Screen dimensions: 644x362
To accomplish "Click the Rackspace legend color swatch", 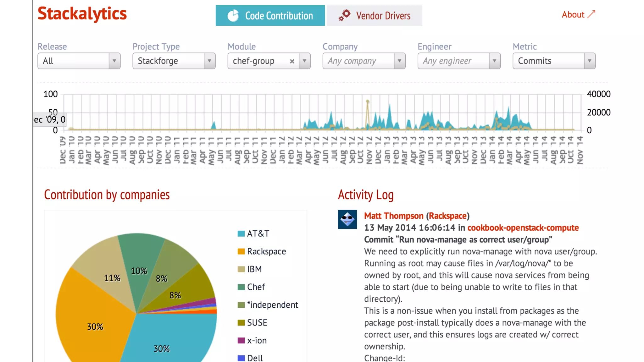I will point(241,251).
